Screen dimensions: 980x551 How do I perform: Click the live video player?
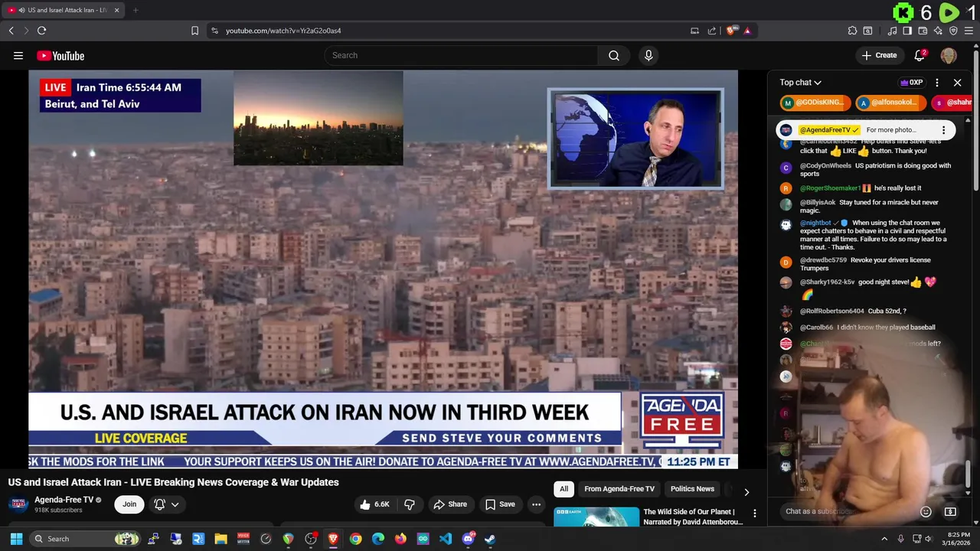(x=383, y=269)
